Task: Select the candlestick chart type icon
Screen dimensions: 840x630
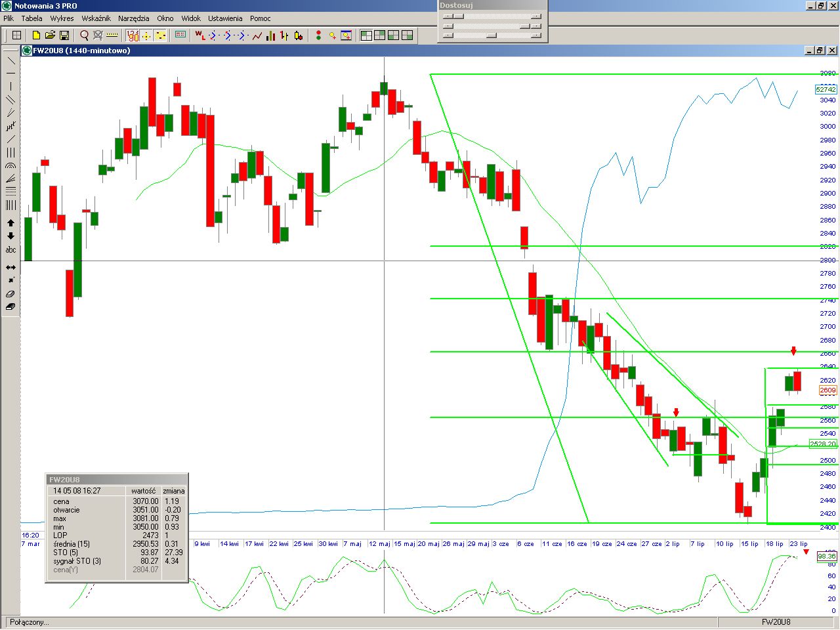Action: [x=299, y=35]
